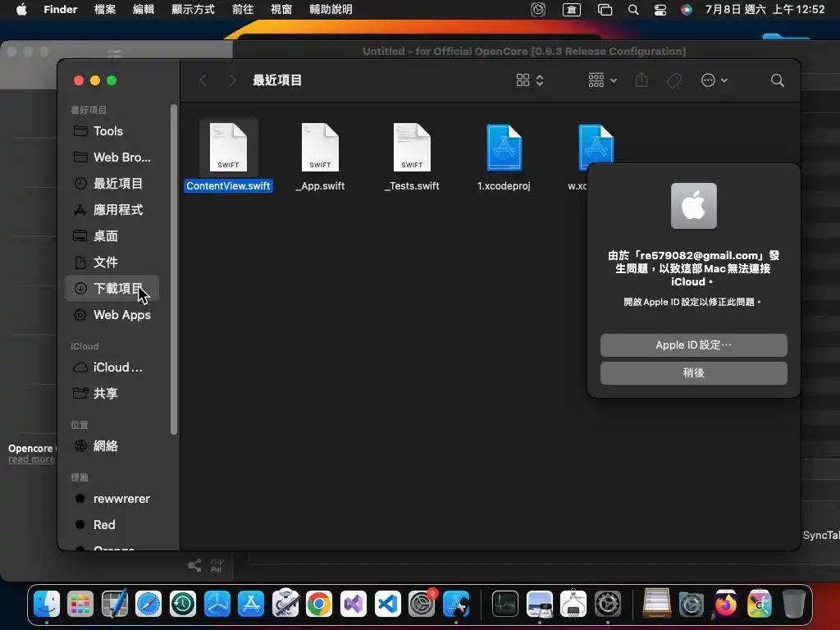This screenshot has height=630, width=840.
Task: Click the Apple ID 設定 button
Action: coord(693,345)
